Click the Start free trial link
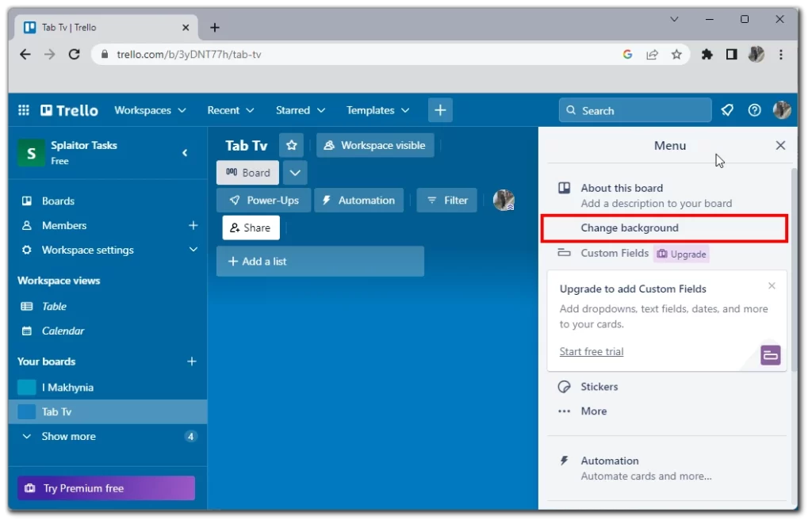812x524 pixels. pos(592,351)
